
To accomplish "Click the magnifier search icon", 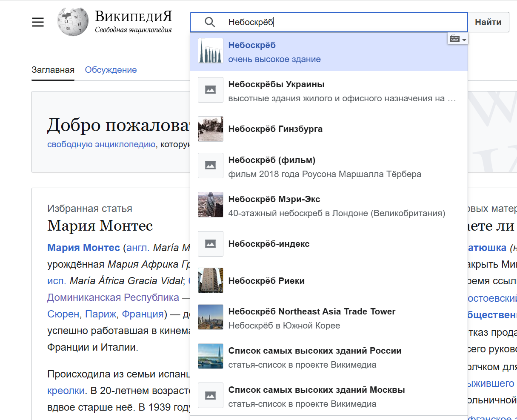I will 210,22.
